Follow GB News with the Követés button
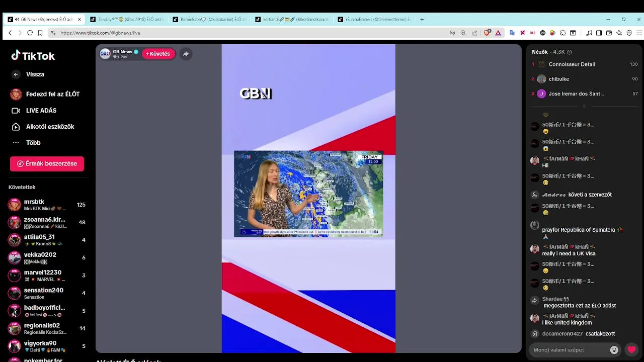The height and width of the screenshot is (362, 644). [158, 54]
